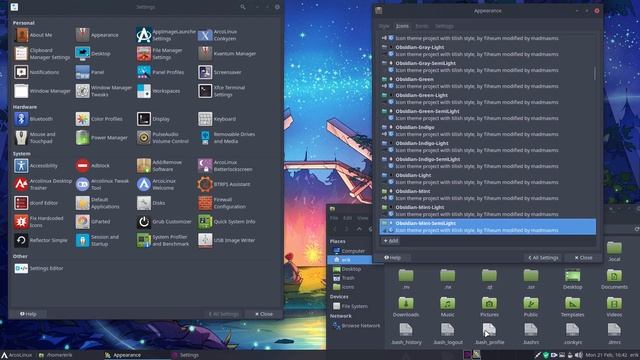The height and width of the screenshot is (360, 640).
Task: Launch GParted
Action: point(93,222)
